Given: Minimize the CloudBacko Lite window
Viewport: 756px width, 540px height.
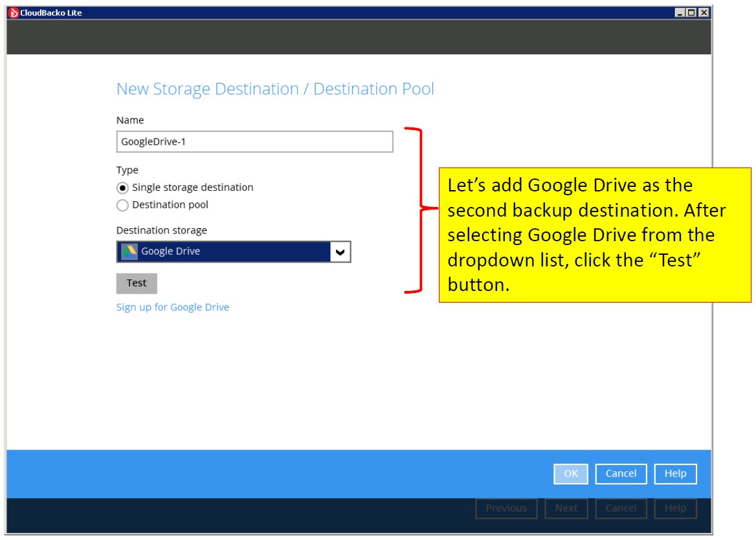Looking at the screenshot, I should [680, 12].
